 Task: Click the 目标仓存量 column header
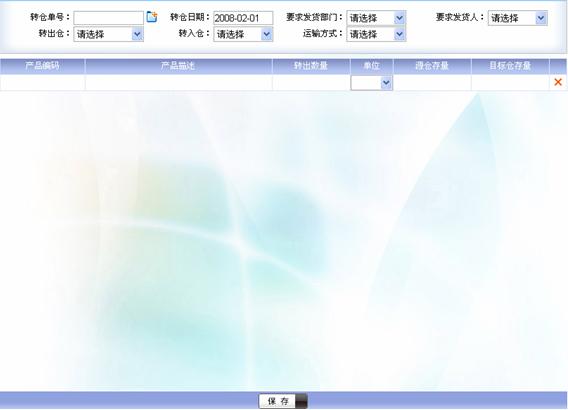point(510,66)
